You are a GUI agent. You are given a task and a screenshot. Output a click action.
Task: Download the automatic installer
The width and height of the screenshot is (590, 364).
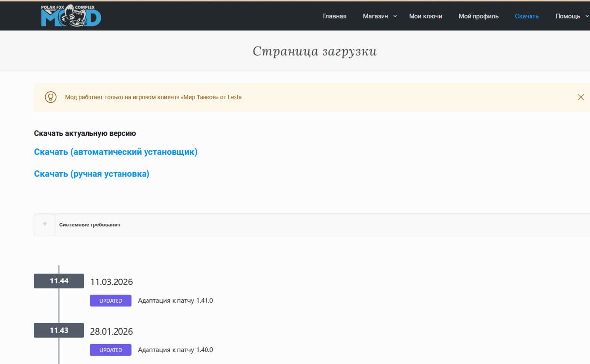(116, 152)
